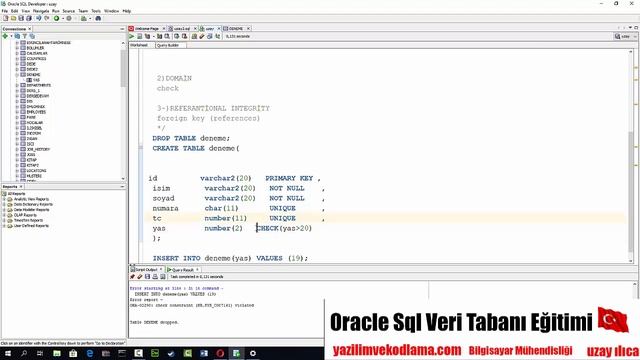Image resolution: width=640 pixels, height=360 pixels.
Task: Expand Data Dictionary Reports folder
Action: (4, 204)
